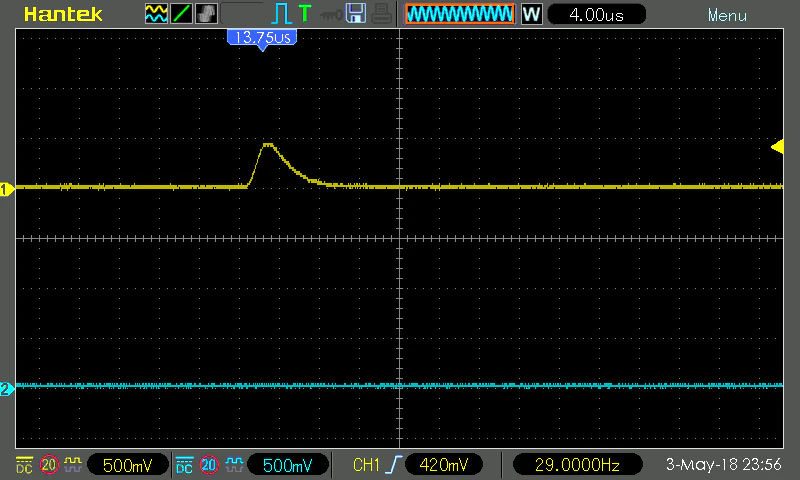Click the CH2 500mV scale value
The width and height of the screenshot is (800, 480).
click(287, 465)
